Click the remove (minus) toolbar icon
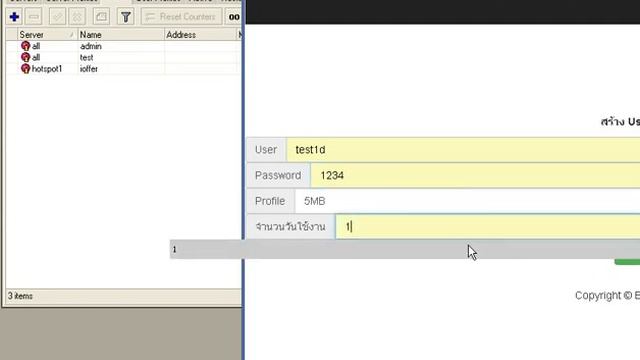The width and height of the screenshot is (640, 360). [34, 17]
